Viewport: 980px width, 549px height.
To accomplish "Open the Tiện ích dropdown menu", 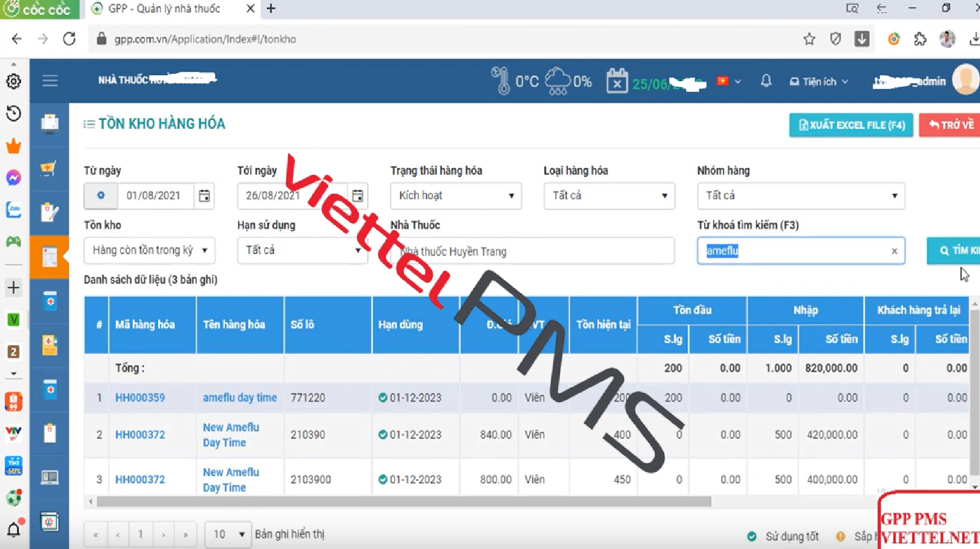I will [x=818, y=82].
